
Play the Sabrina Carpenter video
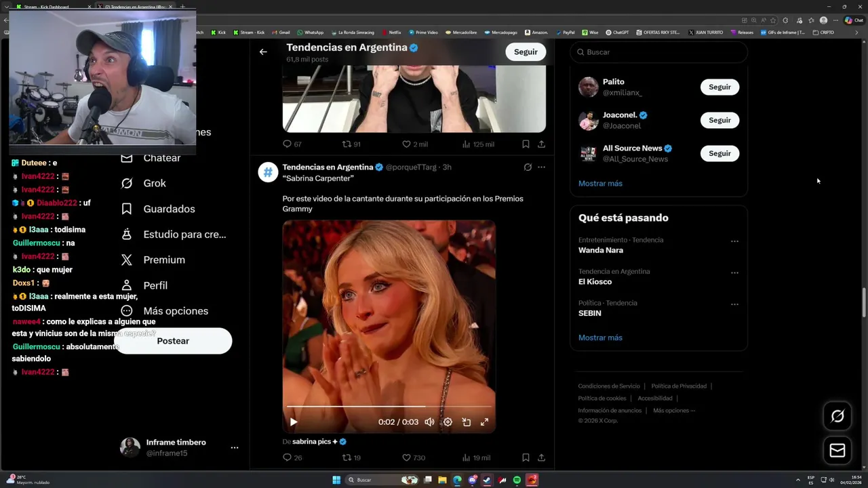294,422
